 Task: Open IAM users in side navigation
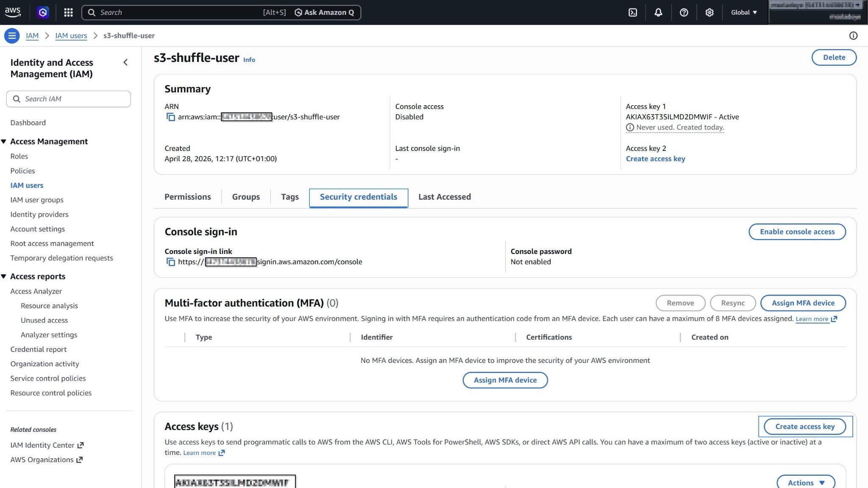click(27, 185)
